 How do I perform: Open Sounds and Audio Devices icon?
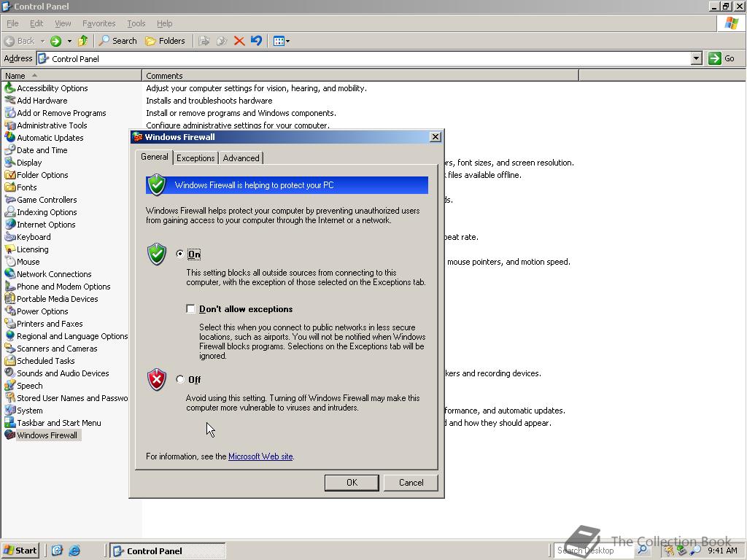click(x=10, y=373)
